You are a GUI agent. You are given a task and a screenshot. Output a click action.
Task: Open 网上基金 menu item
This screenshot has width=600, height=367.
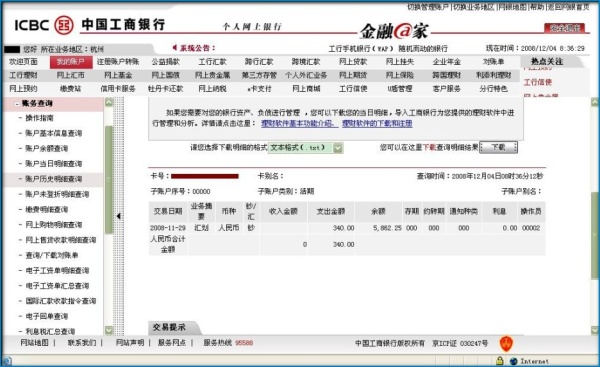click(118, 75)
